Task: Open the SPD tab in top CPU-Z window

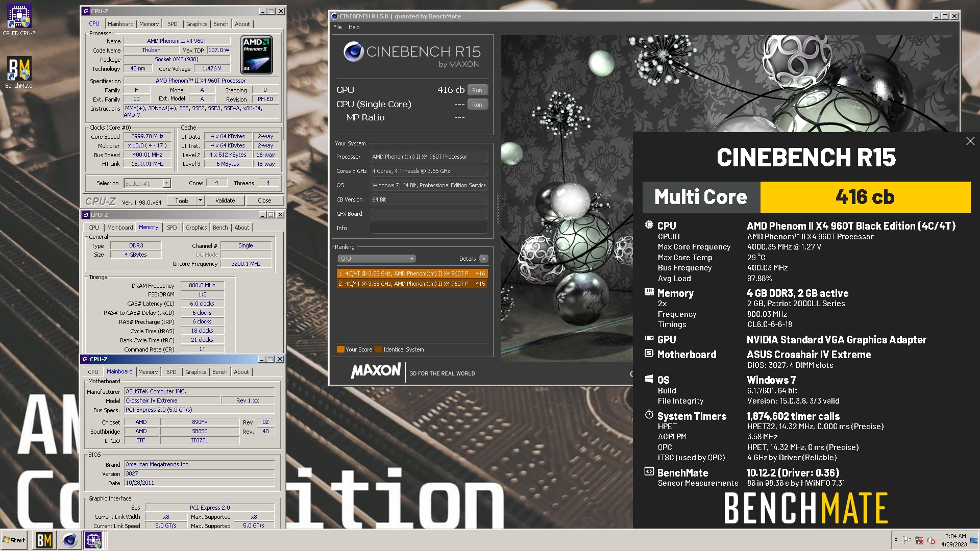Action: click(173, 24)
